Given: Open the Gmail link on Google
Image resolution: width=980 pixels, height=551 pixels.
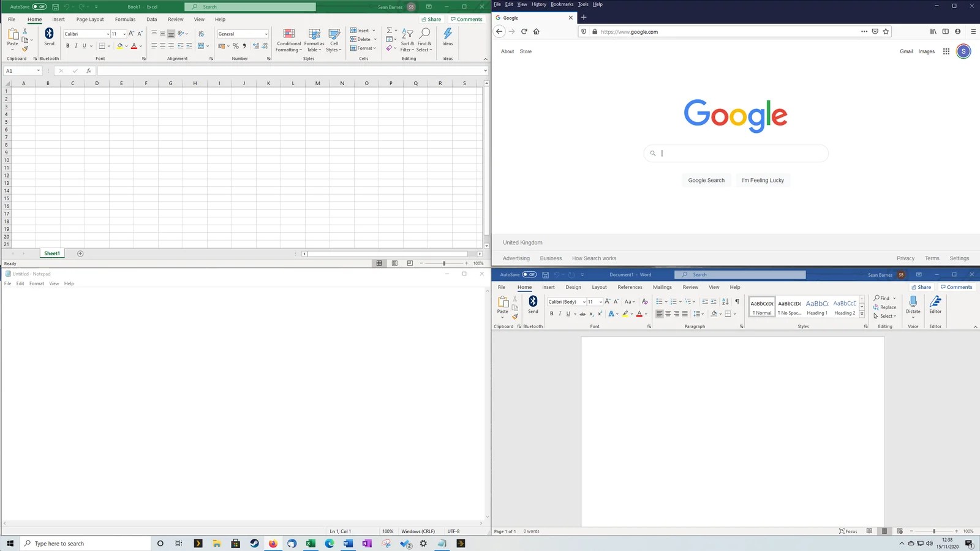Looking at the screenshot, I should coord(907,51).
